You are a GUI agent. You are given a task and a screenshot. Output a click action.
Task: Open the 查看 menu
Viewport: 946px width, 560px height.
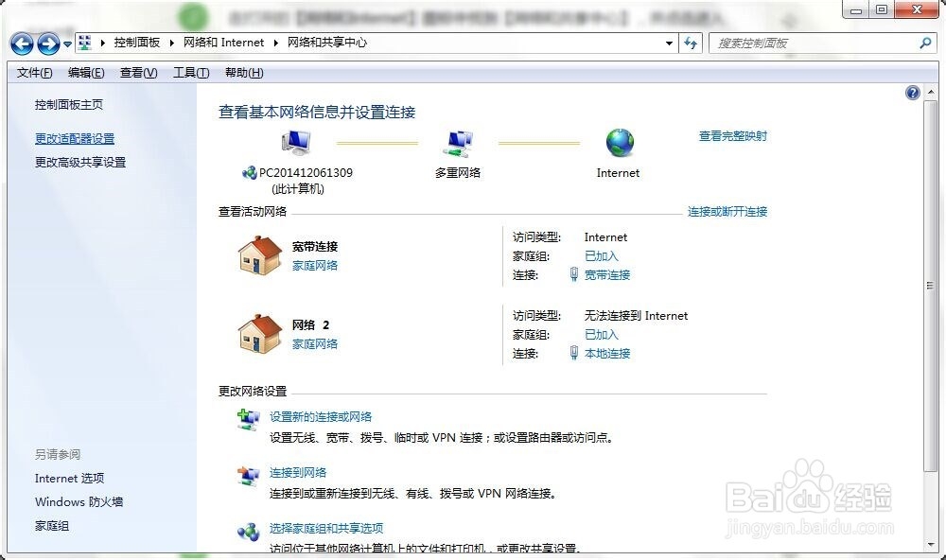pyautogui.click(x=137, y=72)
